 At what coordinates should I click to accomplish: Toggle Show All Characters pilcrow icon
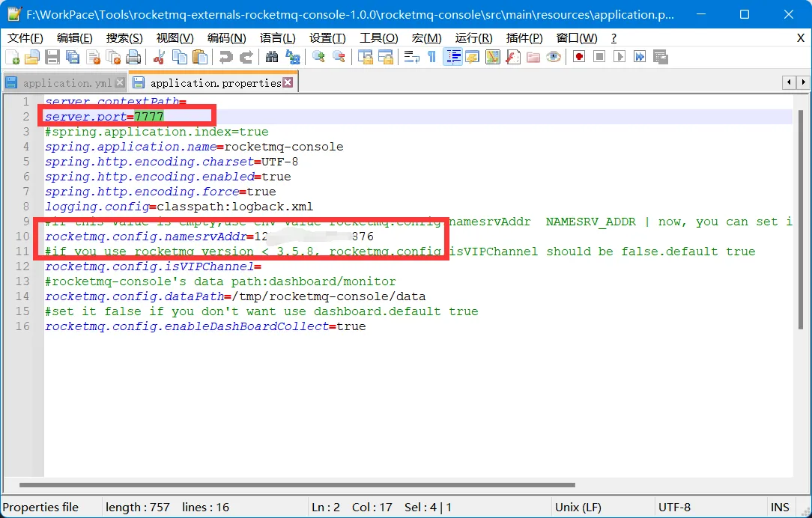coord(431,57)
